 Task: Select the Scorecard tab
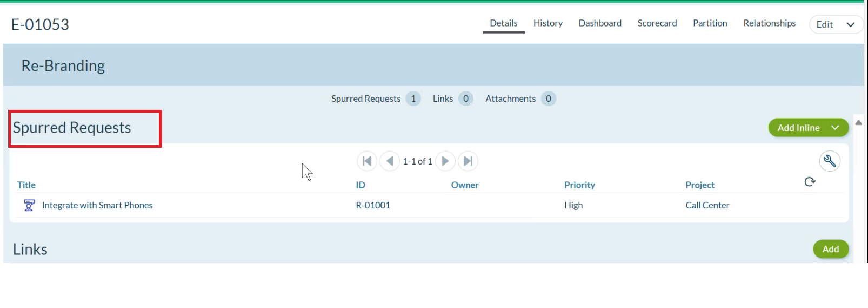coord(657,23)
